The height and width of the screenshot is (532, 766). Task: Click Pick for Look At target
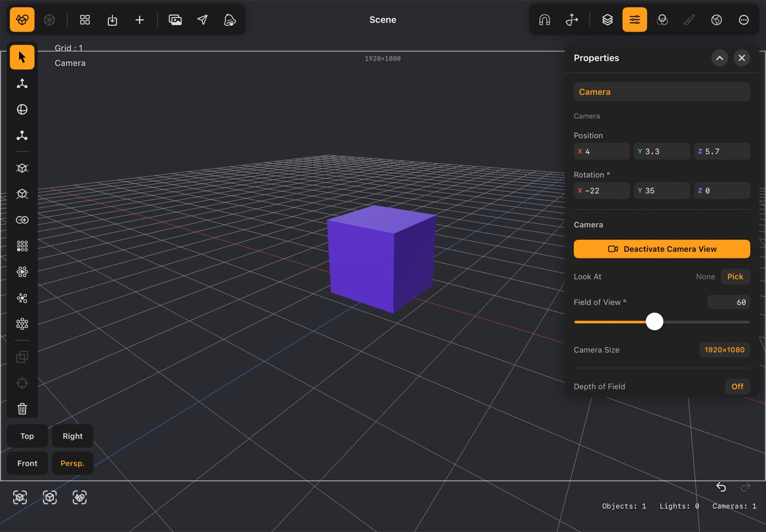pyautogui.click(x=735, y=277)
